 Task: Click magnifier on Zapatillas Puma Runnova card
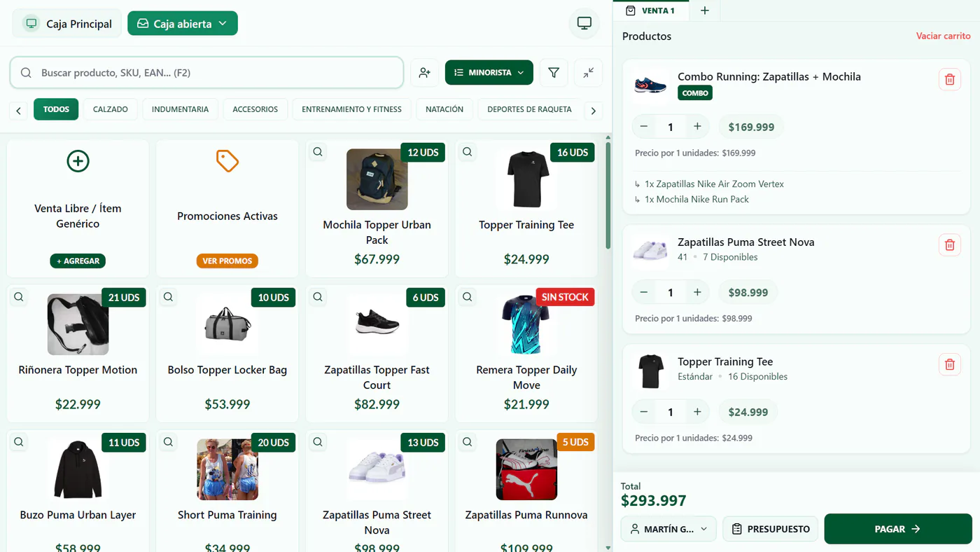click(468, 442)
